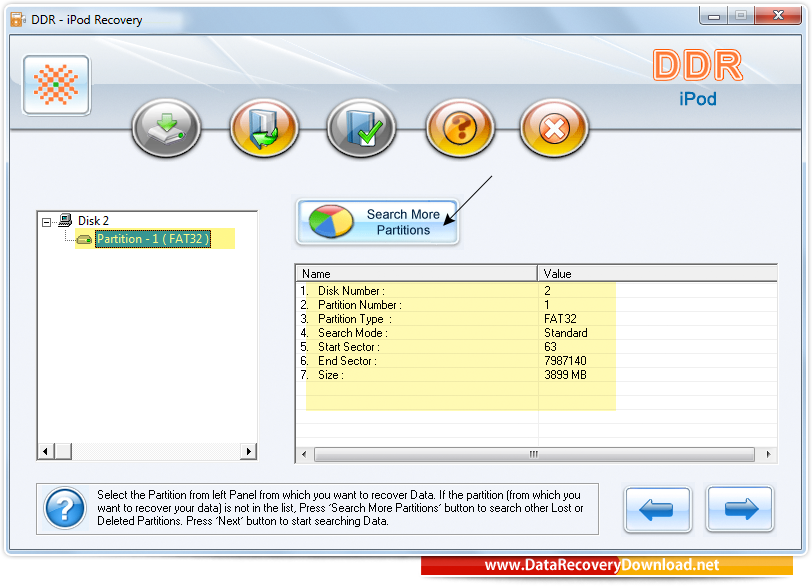Image resolution: width=812 pixels, height=586 pixels.
Task: Click tree panel horizontal scrollbar thumb
Action: point(63,451)
